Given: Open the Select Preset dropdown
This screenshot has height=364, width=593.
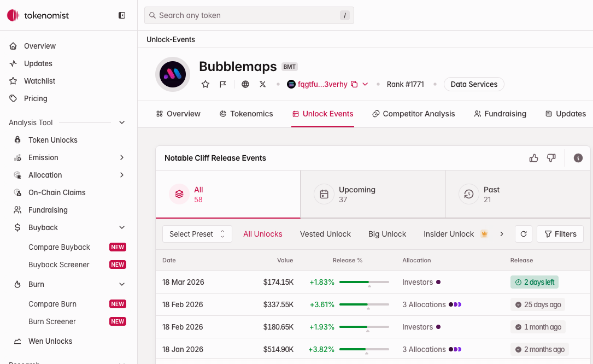Looking at the screenshot, I should (x=197, y=234).
